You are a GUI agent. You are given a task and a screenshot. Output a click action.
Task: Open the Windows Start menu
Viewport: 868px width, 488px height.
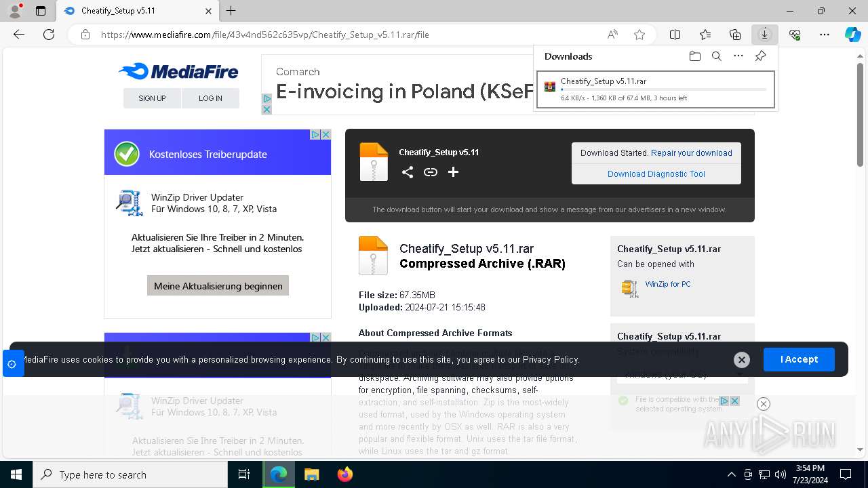[16, 474]
